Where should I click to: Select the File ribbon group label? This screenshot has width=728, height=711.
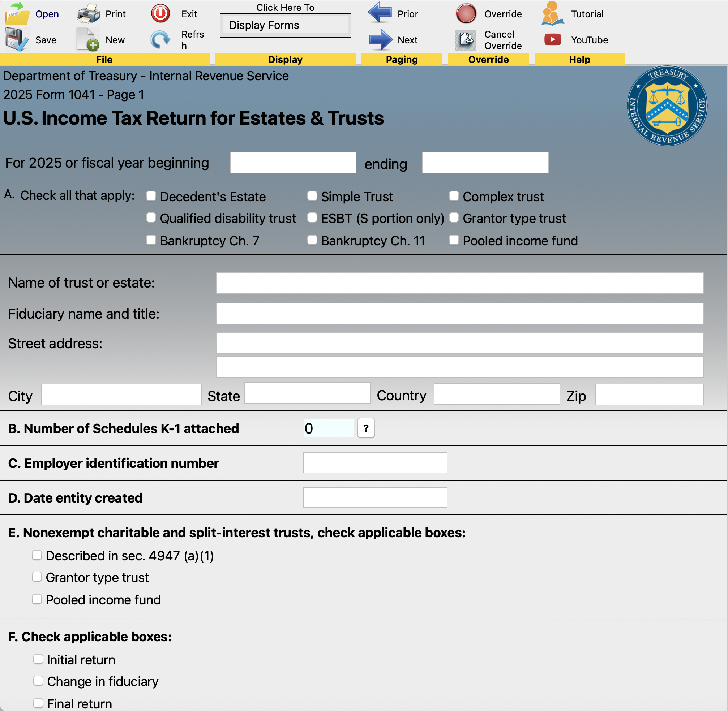point(104,59)
